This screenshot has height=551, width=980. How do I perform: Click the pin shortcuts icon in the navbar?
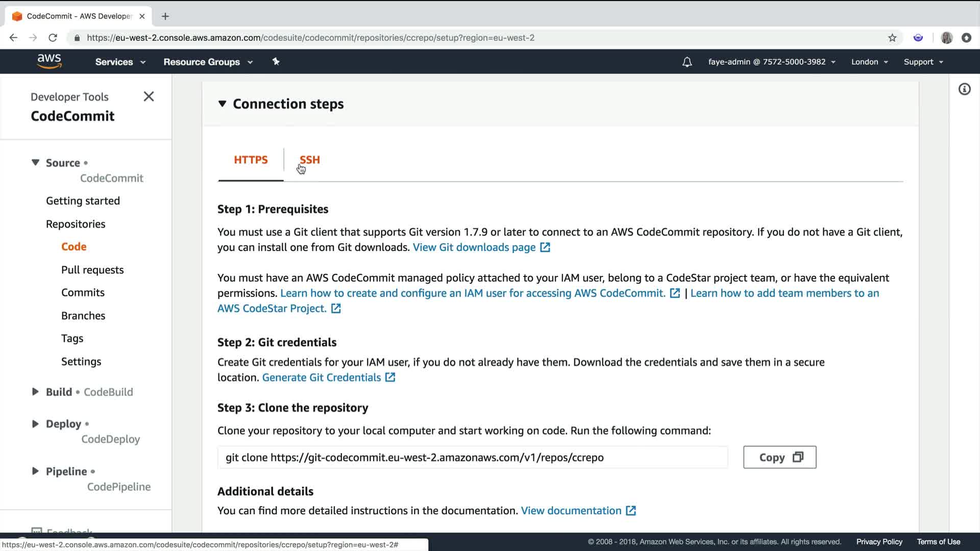[x=276, y=62]
